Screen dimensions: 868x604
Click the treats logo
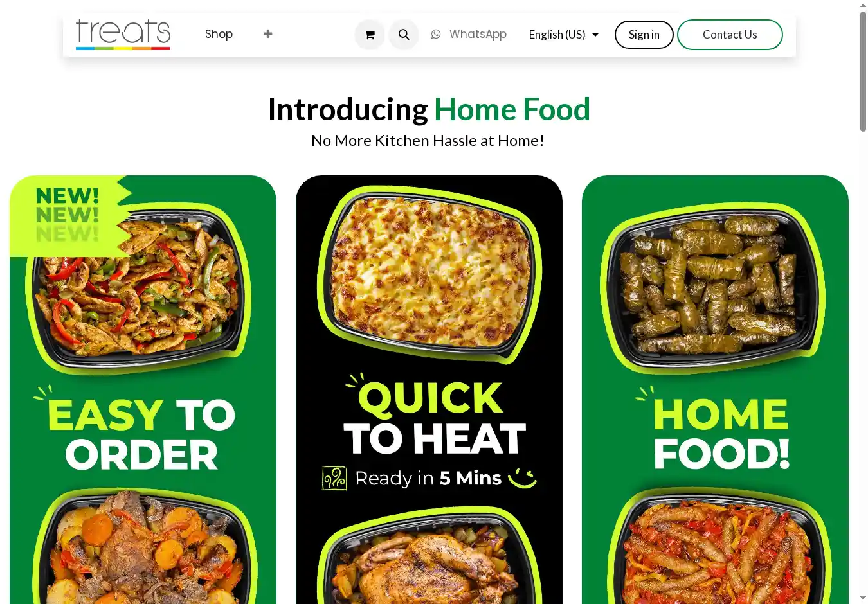123,35
